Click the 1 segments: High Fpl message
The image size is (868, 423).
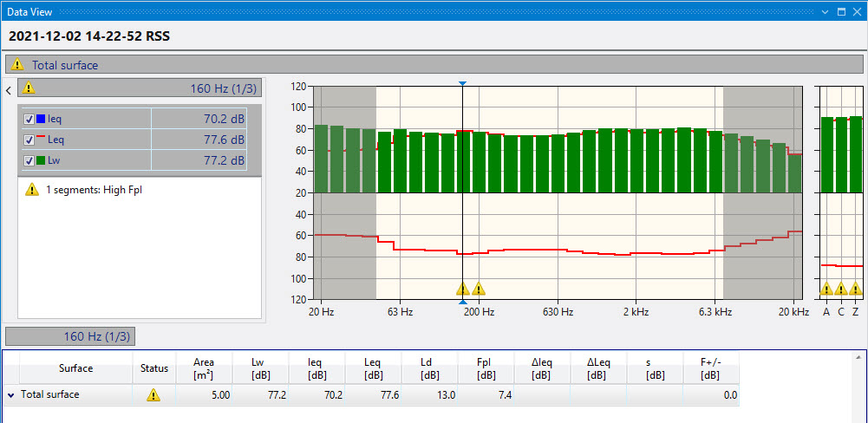(95, 190)
